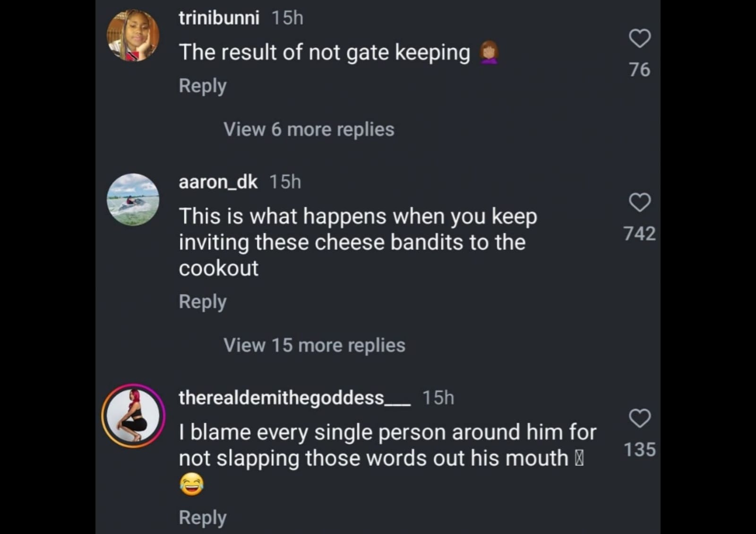
Task: Reply to trinibunni's comment
Action: 203,86
